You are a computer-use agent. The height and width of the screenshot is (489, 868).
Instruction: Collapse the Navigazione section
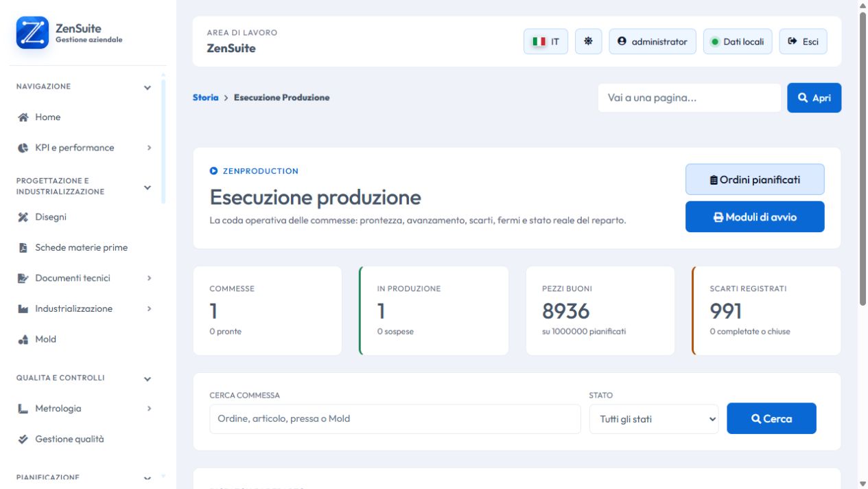coord(148,88)
